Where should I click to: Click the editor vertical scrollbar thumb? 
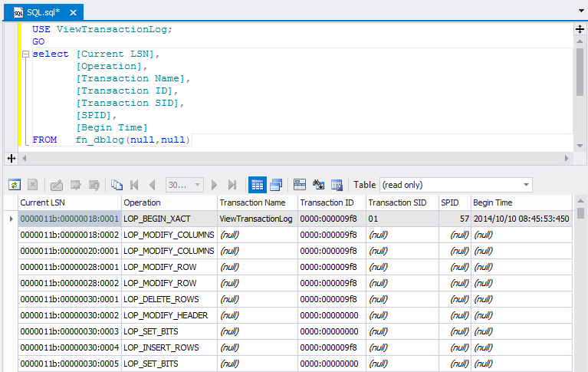point(580,72)
